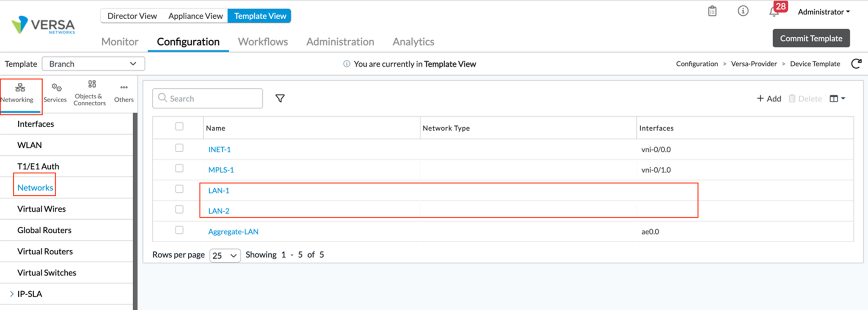Open the Rows per page dropdown
Viewport: 868px width, 310px height.
coord(224,255)
